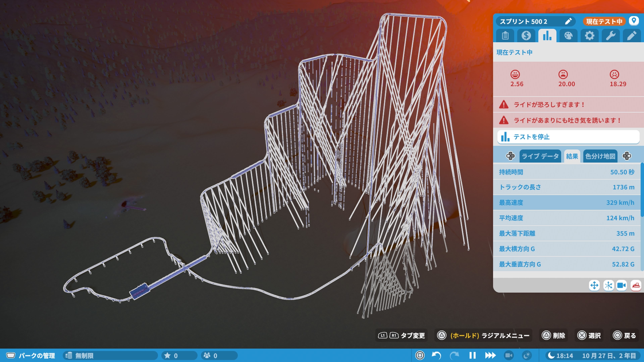Screen dimensions: 644x362
Task: Click the locate ride map pin icon
Action: click(x=634, y=20)
